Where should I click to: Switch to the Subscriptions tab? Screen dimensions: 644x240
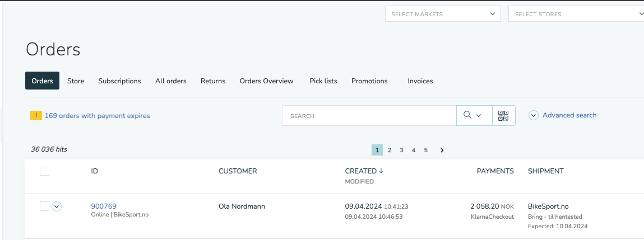pos(119,81)
